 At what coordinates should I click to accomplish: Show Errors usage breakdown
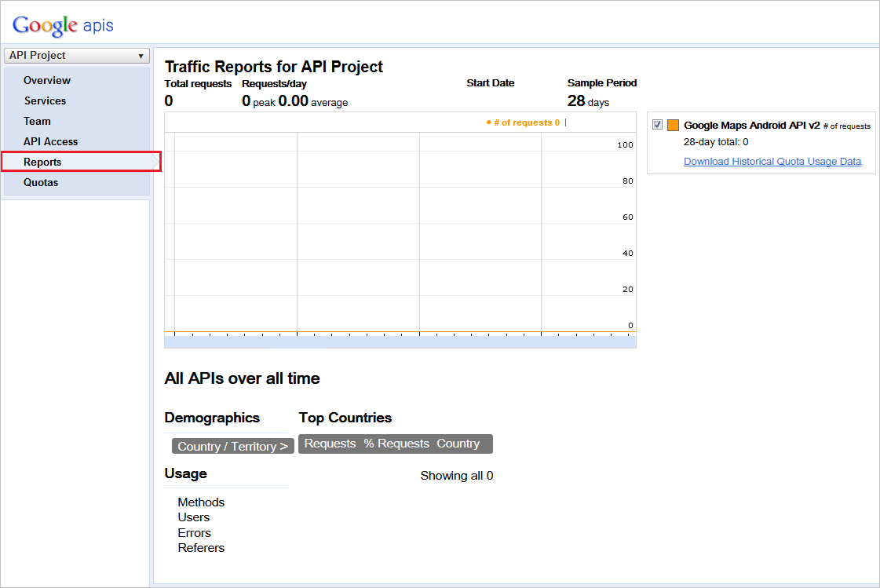pyautogui.click(x=194, y=532)
